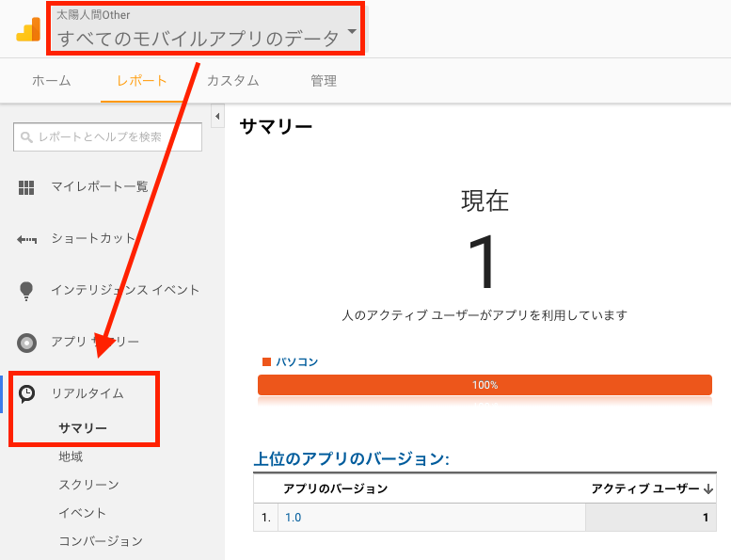
Task: Collapse the sidebar with the arrow handle
Action: click(217, 116)
